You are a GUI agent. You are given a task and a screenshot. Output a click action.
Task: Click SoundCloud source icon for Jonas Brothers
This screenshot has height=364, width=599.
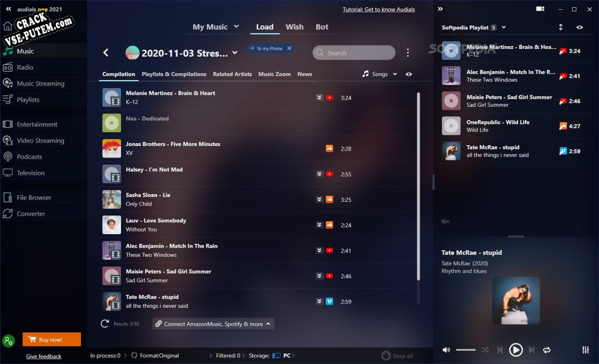[329, 149]
